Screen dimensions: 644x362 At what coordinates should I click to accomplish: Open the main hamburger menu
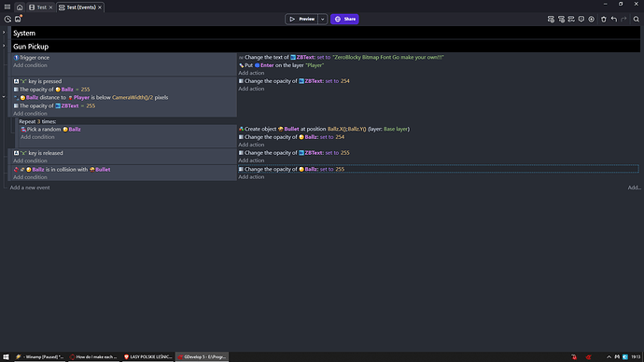point(7,7)
